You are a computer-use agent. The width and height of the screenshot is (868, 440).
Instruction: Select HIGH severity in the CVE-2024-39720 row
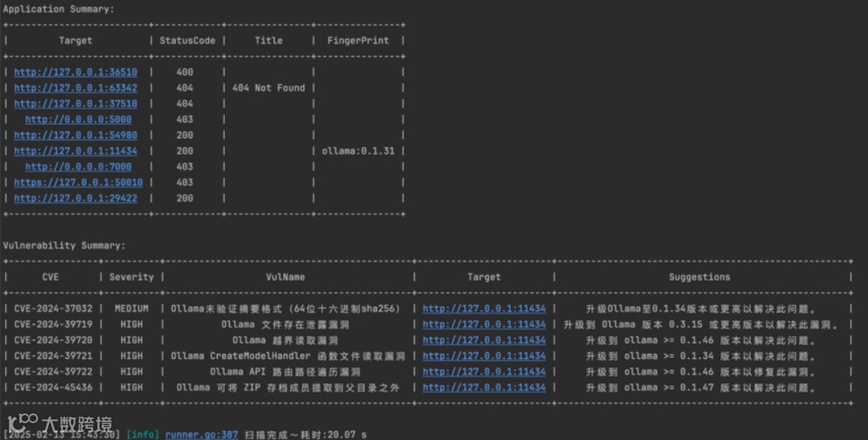click(132, 340)
